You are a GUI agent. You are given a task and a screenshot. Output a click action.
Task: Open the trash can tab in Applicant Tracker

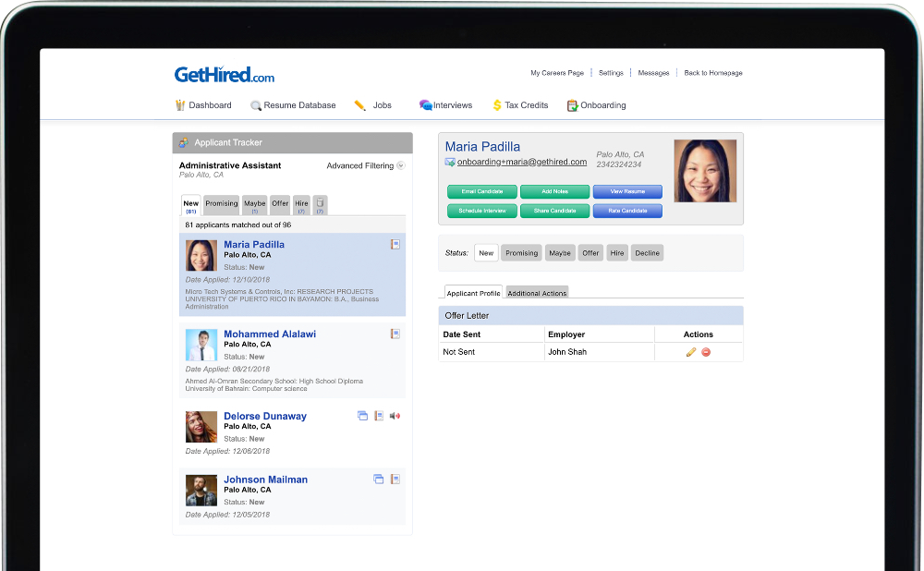point(320,204)
